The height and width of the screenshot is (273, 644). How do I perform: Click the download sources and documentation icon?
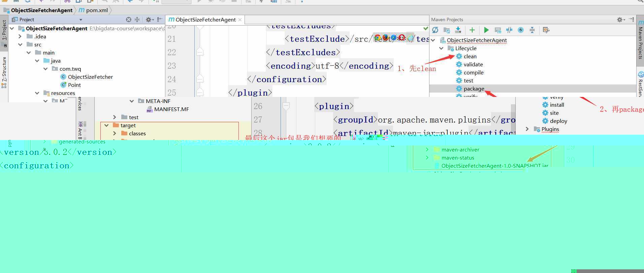tap(458, 30)
